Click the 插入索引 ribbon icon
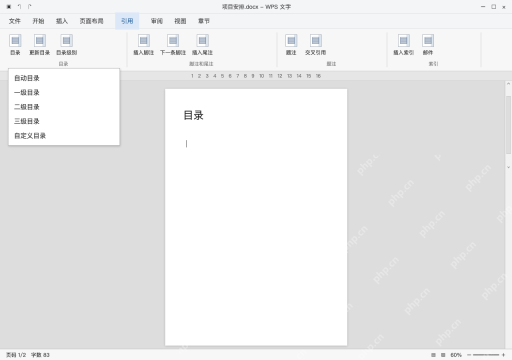Image resolution: width=512 pixels, height=360 pixels. [x=404, y=44]
